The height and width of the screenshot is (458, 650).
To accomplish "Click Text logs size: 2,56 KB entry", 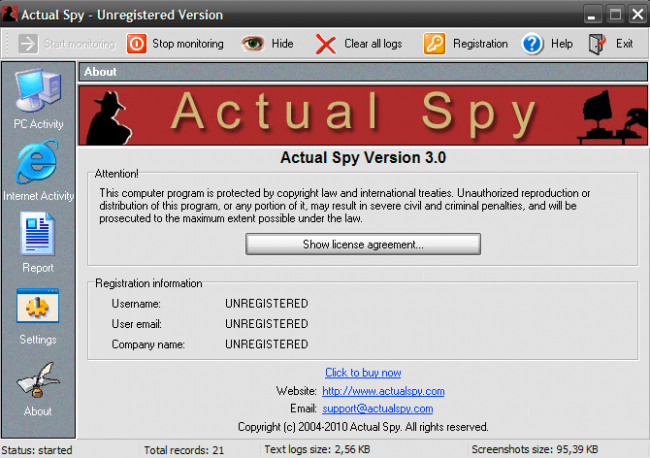I will (x=318, y=449).
